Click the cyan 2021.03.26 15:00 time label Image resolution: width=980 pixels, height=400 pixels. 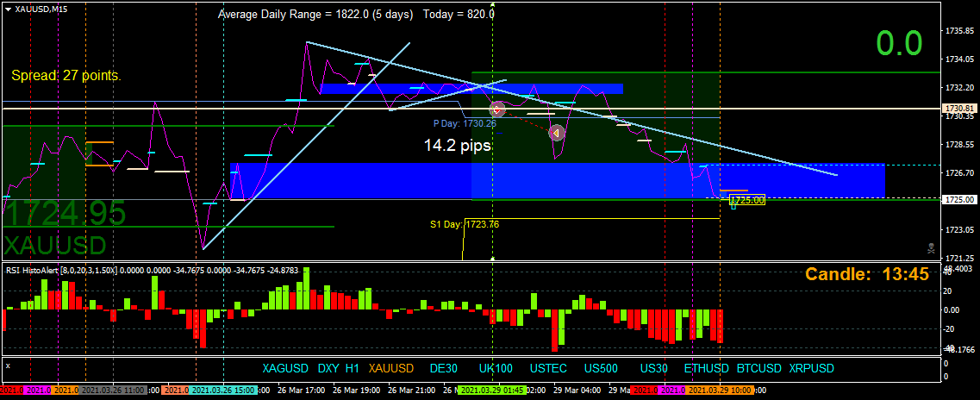pyautogui.click(x=222, y=391)
